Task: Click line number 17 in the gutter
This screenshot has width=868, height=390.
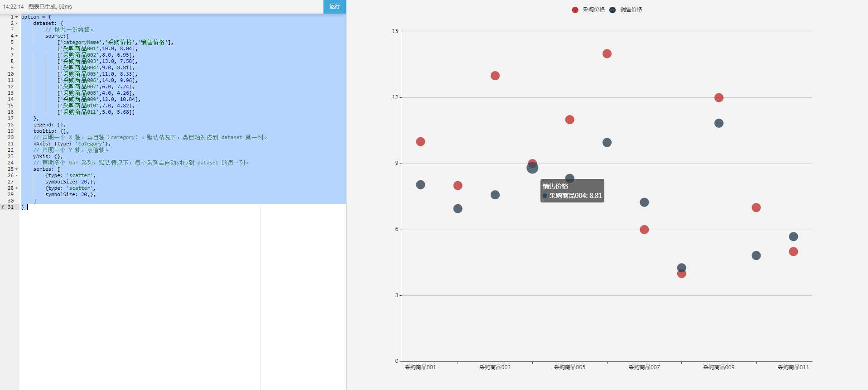Action: click(10, 118)
